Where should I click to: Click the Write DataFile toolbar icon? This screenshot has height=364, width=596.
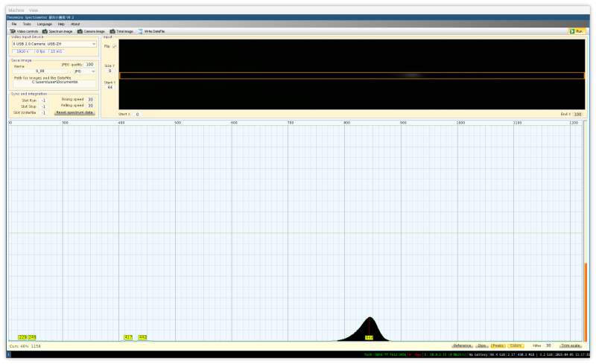tap(151, 31)
